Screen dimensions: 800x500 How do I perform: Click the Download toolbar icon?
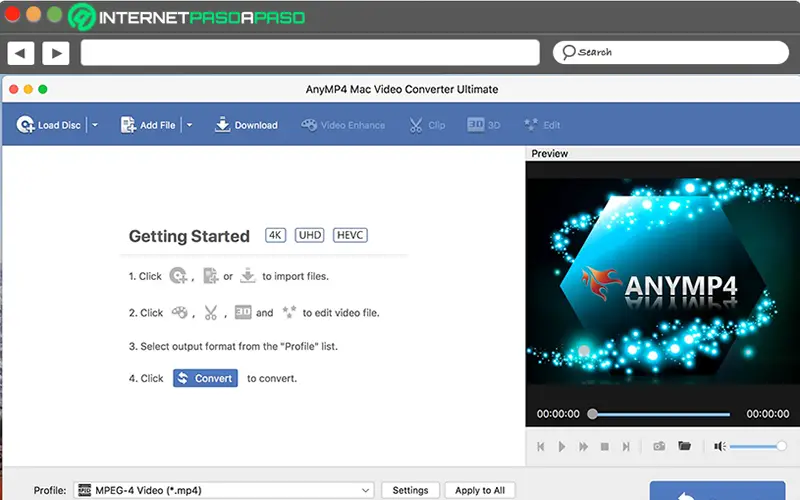point(222,124)
